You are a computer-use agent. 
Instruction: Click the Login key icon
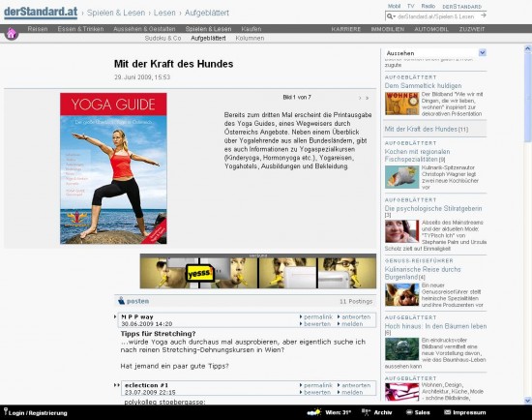(x=6, y=411)
